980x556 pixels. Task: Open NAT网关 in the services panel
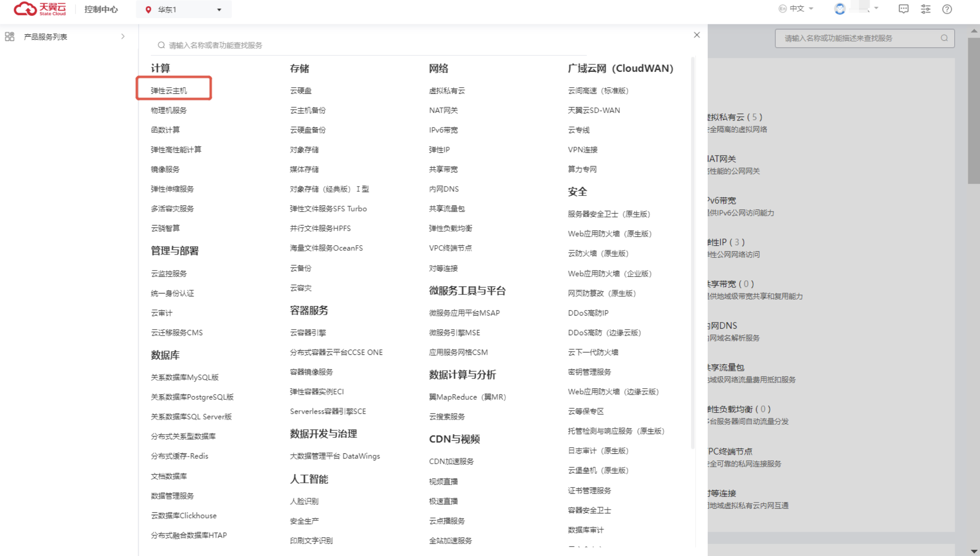coord(443,110)
